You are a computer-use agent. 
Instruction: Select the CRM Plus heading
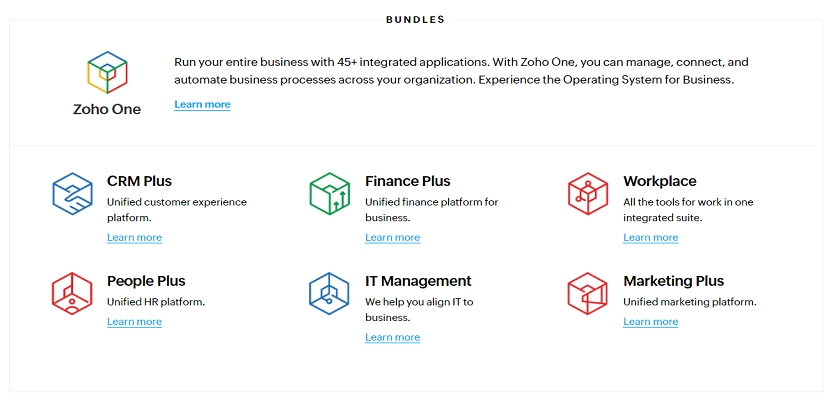tap(139, 181)
